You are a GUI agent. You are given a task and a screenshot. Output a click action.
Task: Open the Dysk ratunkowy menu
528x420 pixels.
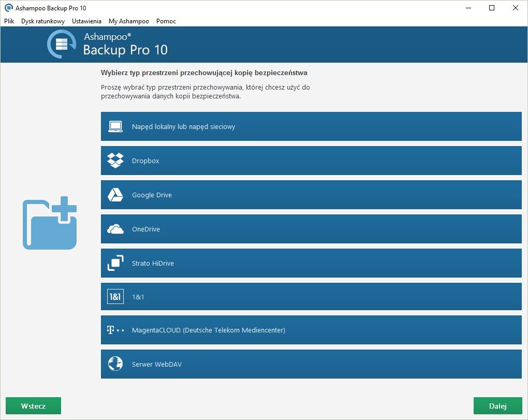pyautogui.click(x=43, y=21)
